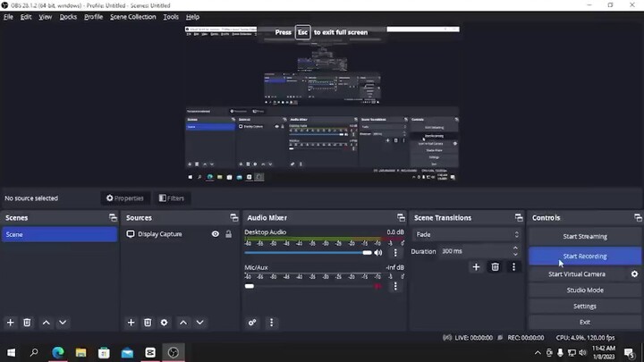Remove selected source with trash icon

[148, 323]
